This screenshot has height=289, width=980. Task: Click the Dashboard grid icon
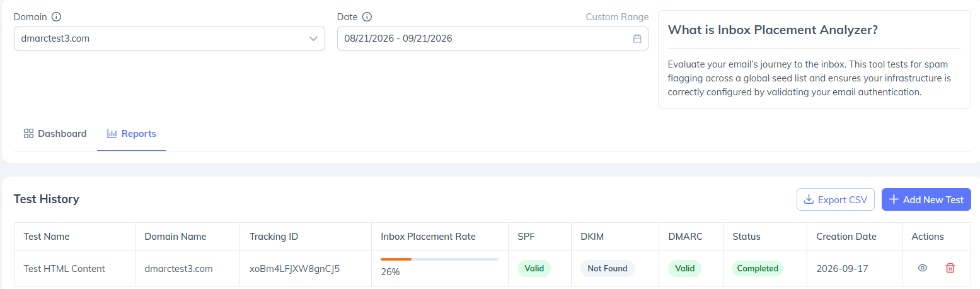pyautogui.click(x=28, y=134)
